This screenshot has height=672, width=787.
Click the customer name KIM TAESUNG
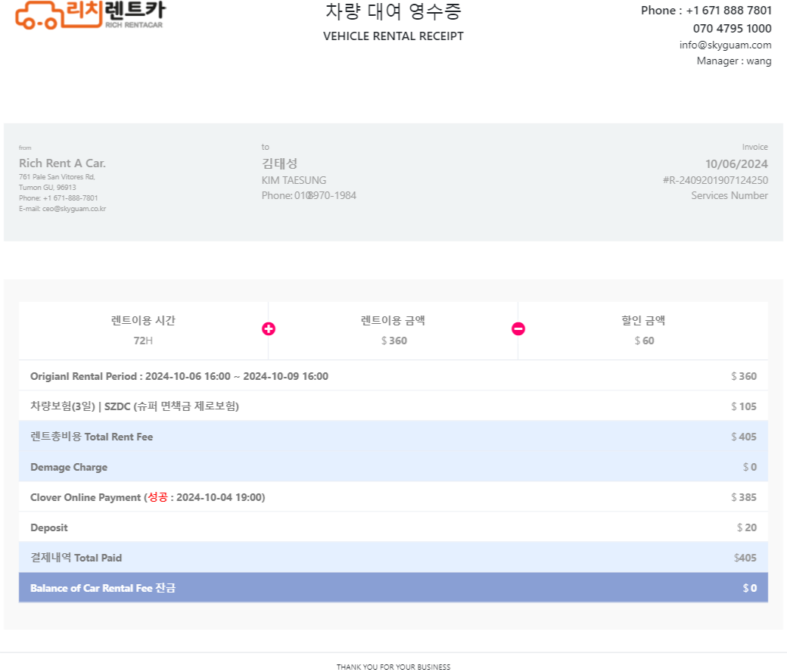(x=294, y=180)
